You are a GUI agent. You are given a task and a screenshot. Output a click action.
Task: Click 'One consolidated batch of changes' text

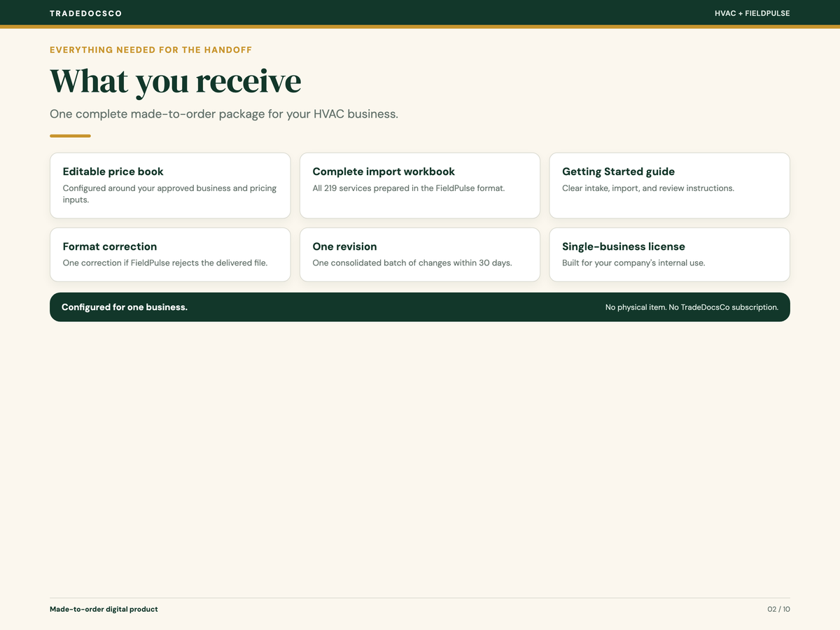412,263
